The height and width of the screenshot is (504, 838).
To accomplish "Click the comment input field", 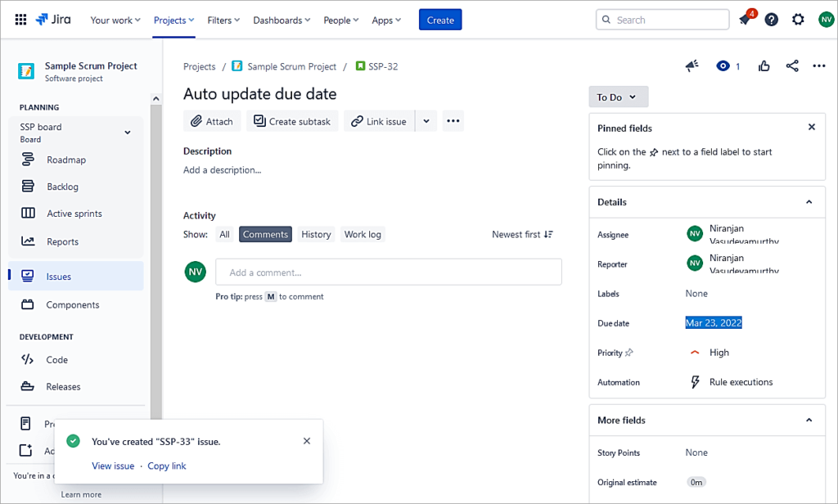I will [x=389, y=271].
